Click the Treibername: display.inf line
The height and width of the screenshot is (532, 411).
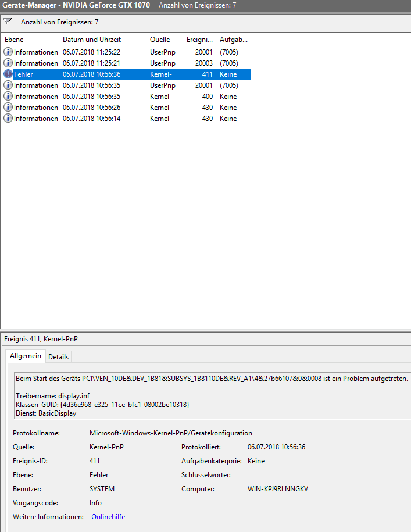tap(52, 395)
